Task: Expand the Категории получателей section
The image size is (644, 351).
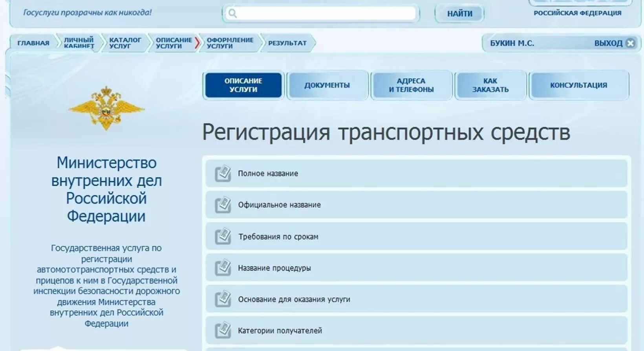Action: (x=416, y=331)
